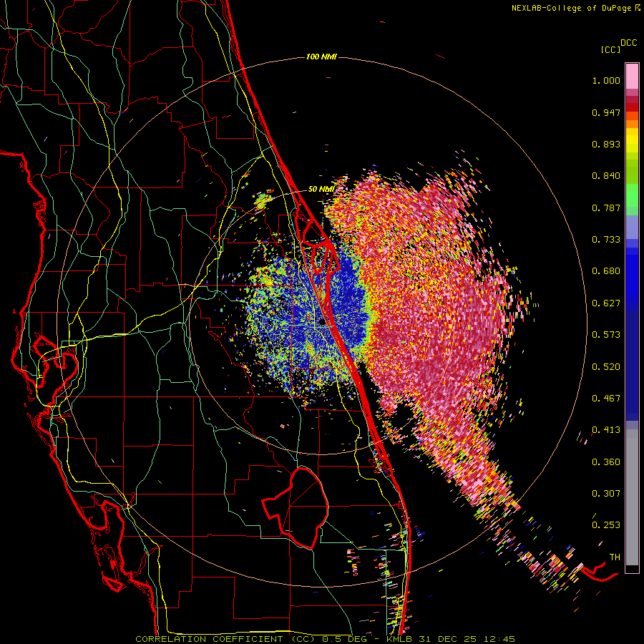
Task: Click the 0.413 color scale label
Action: click(x=606, y=430)
